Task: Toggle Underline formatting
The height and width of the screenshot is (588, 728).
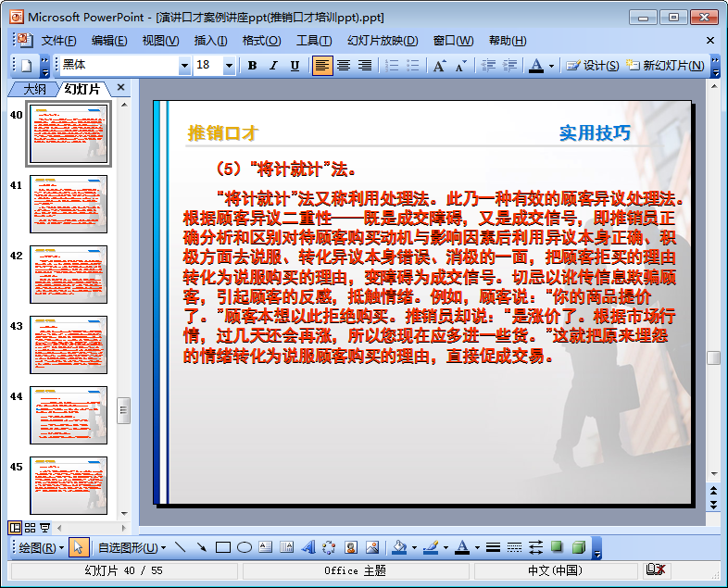Action: (x=295, y=66)
